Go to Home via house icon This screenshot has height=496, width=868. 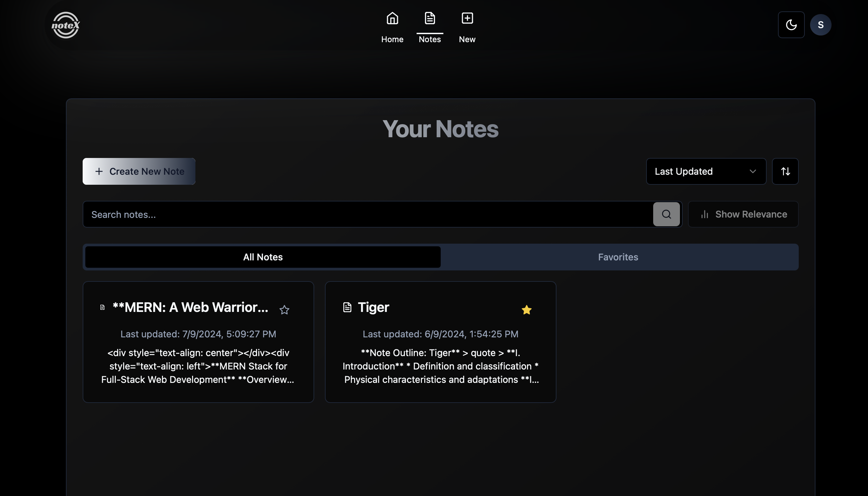pyautogui.click(x=392, y=18)
